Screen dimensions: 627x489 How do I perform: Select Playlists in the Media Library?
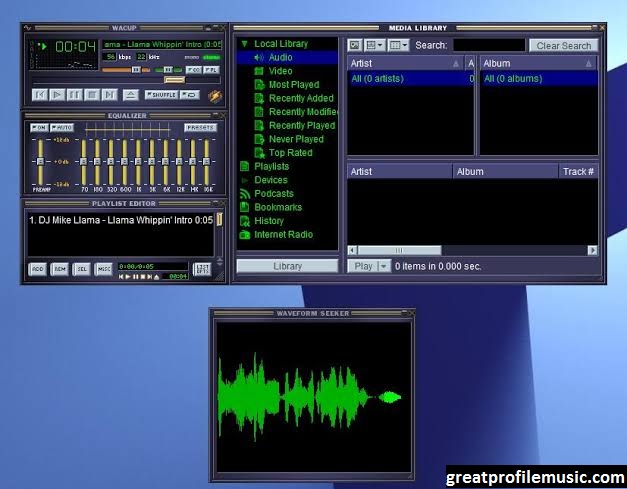(x=272, y=166)
